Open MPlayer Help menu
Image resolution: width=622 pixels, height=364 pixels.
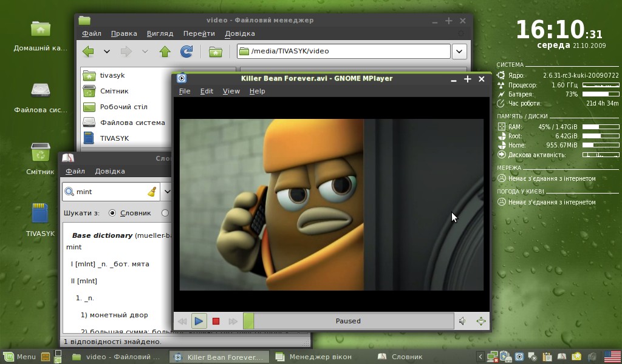tap(257, 91)
